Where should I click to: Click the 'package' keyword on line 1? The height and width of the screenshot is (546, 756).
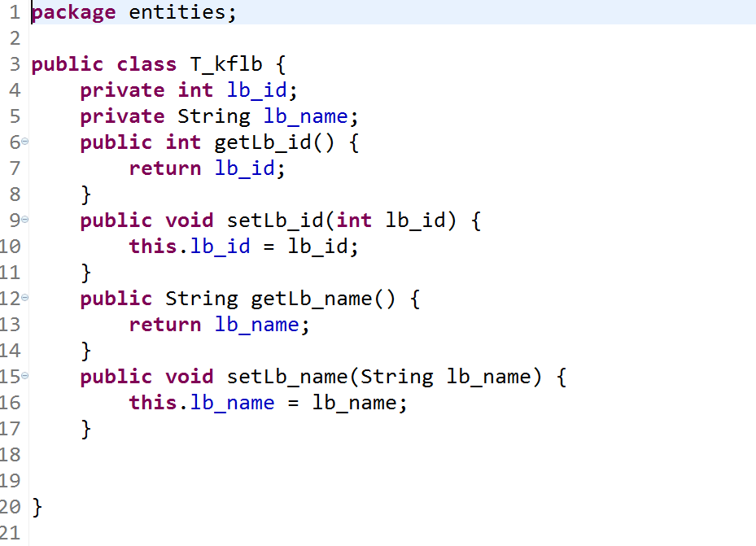(74, 12)
